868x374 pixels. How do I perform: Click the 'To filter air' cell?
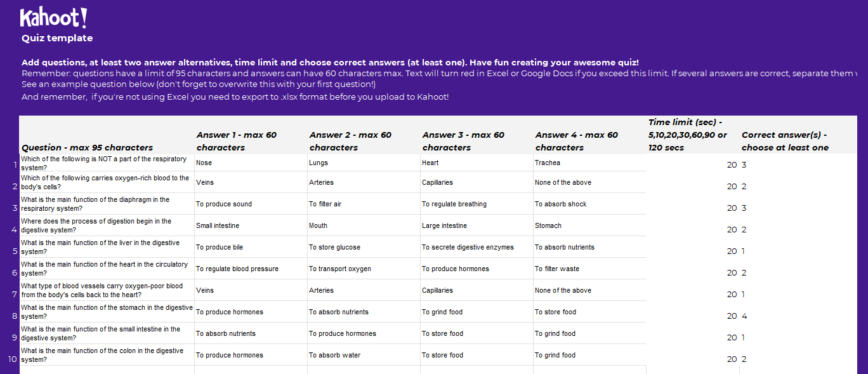(364, 204)
